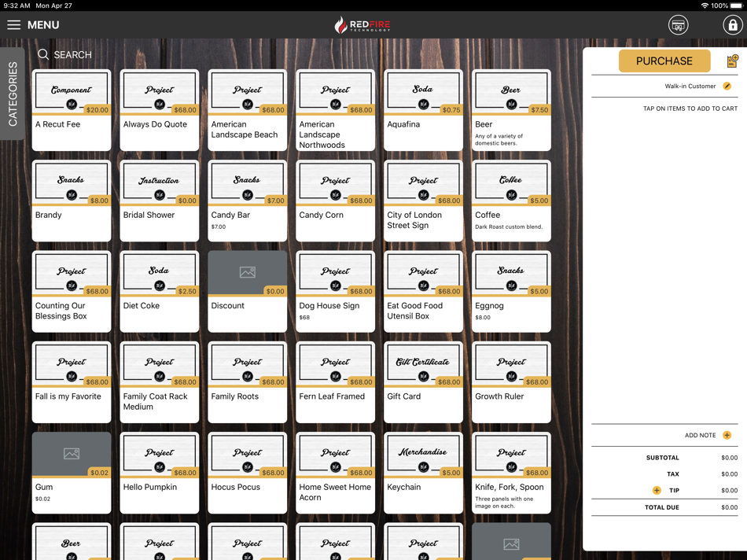Tap the Walk-in Customer text
This screenshot has width=747, height=560.
[x=690, y=87]
